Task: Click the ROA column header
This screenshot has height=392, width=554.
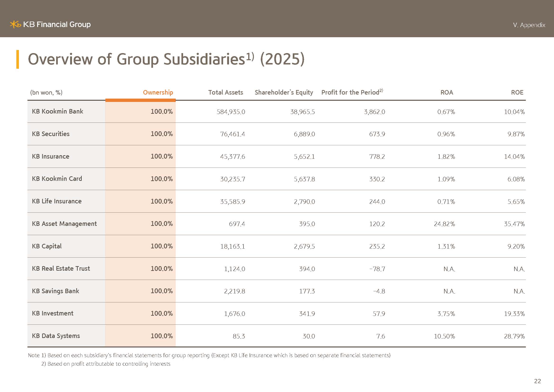Action: click(x=447, y=92)
